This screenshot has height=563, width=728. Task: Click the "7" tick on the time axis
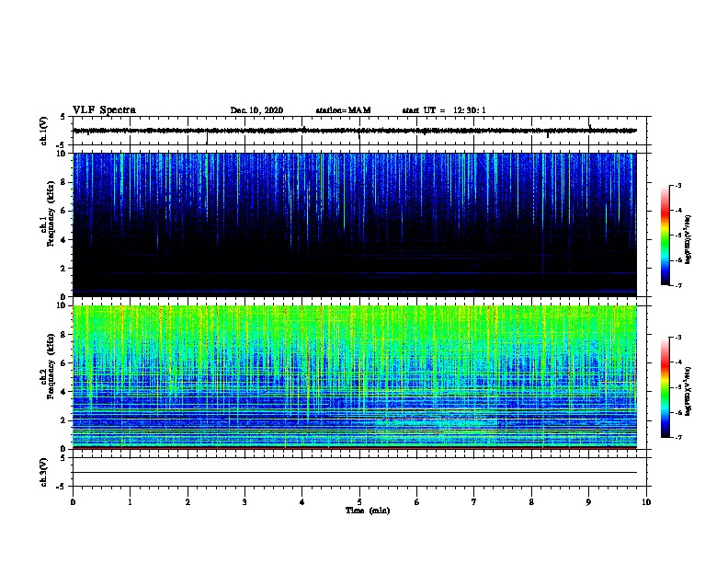474,502
